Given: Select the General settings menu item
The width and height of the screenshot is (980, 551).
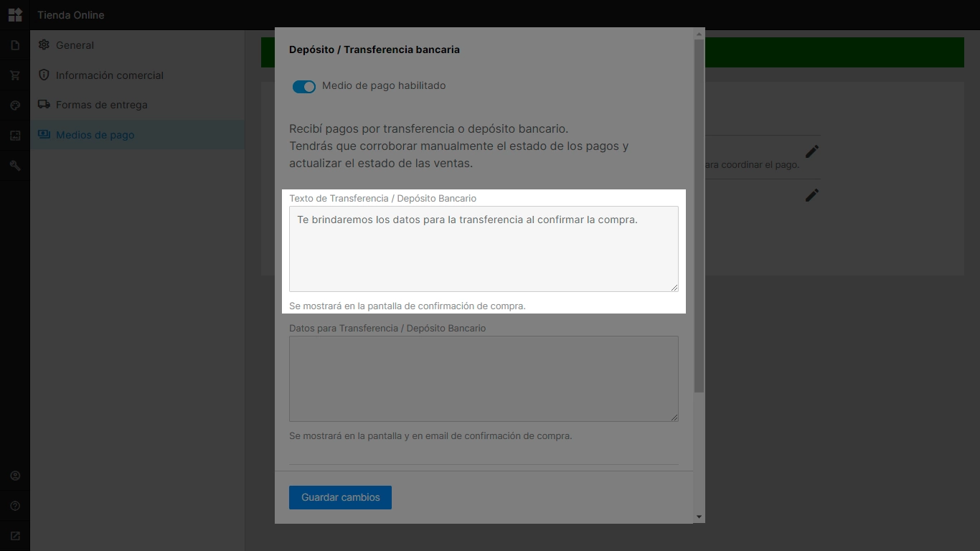Looking at the screenshot, I should [x=137, y=45].
